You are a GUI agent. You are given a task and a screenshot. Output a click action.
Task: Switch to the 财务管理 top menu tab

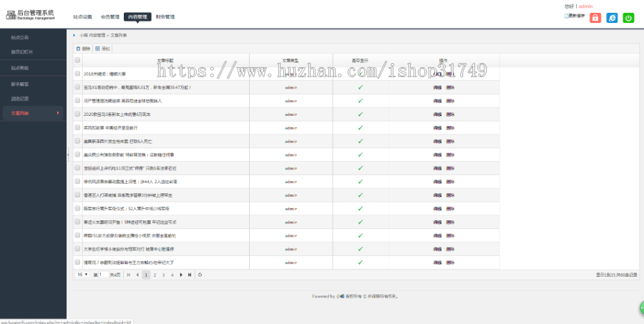165,16
